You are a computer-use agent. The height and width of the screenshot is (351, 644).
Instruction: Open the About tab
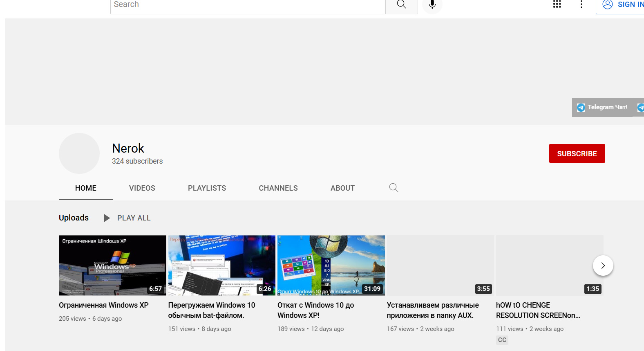point(342,188)
